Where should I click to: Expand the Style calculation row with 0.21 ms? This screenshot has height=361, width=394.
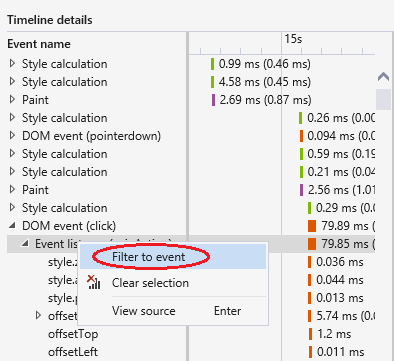pos(12,171)
